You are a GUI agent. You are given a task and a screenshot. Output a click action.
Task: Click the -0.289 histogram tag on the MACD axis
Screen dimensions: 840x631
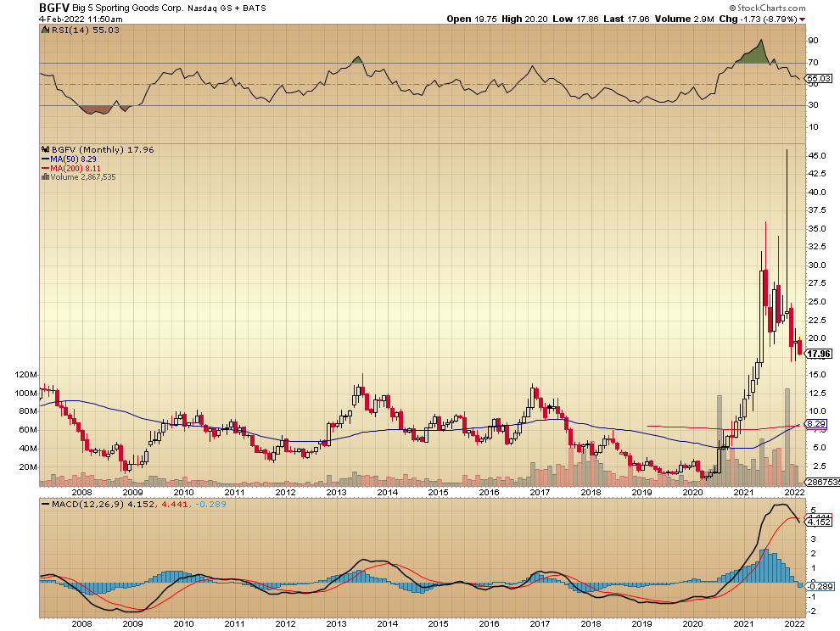tap(820, 587)
